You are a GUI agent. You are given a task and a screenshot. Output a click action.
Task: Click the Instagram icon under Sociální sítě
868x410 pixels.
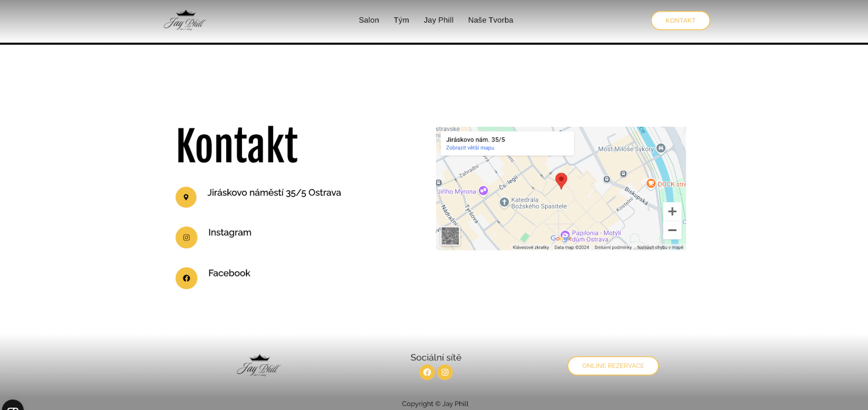445,372
